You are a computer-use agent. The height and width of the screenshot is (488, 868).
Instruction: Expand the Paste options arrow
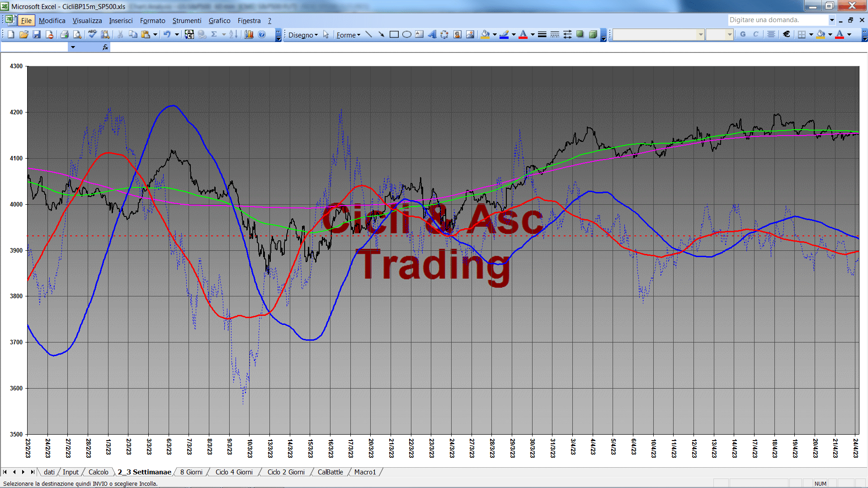[x=155, y=34]
